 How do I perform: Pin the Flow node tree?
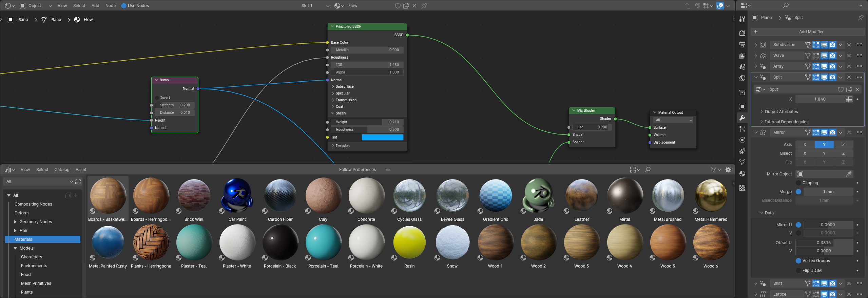(424, 6)
